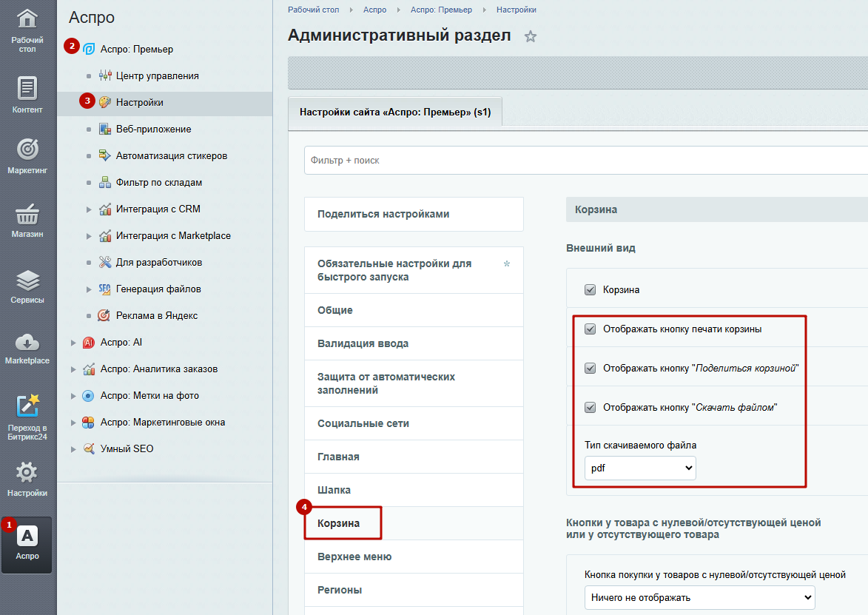Select the Для разработчиков tree item label
The width and height of the screenshot is (868, 615).
pos(159,263)
